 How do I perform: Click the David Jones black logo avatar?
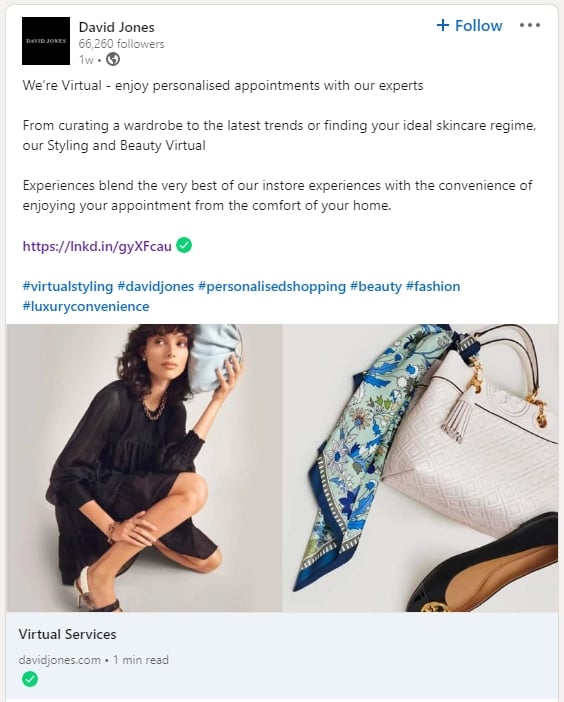point(46,41)
